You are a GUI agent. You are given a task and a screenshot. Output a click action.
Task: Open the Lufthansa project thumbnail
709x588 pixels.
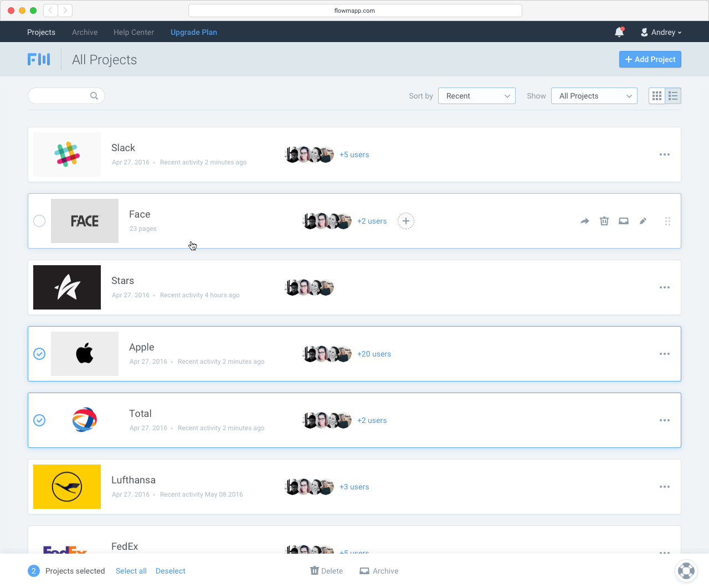point(67,487)
